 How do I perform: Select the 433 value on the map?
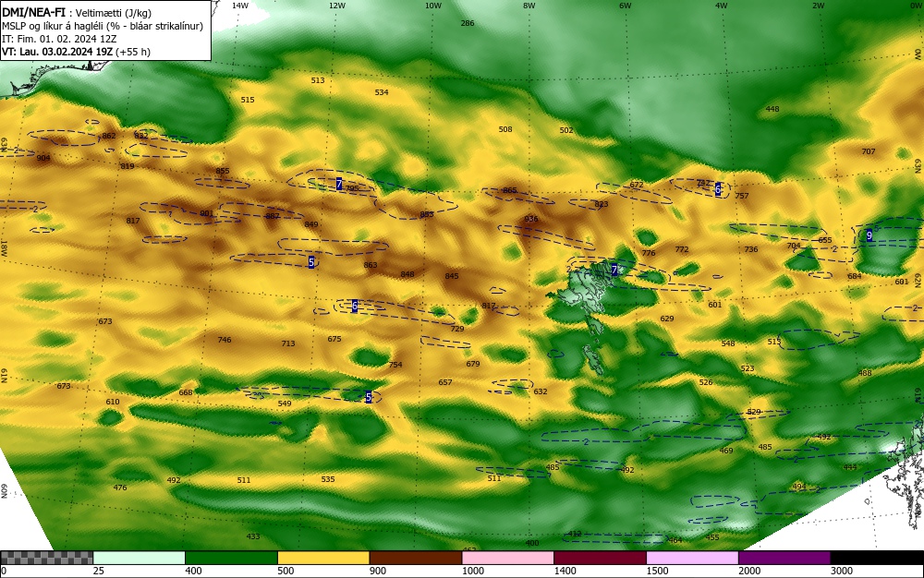(x=253, y=536)
